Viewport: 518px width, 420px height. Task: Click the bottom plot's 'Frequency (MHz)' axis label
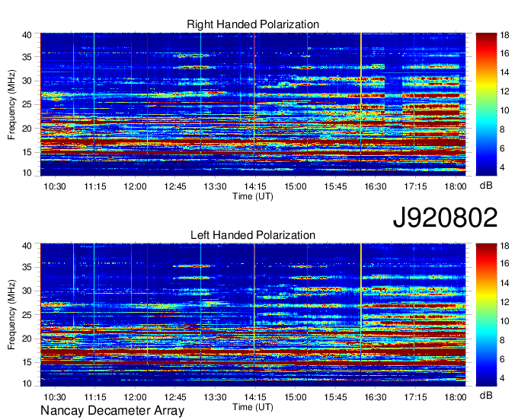click(x=11, y=315)
